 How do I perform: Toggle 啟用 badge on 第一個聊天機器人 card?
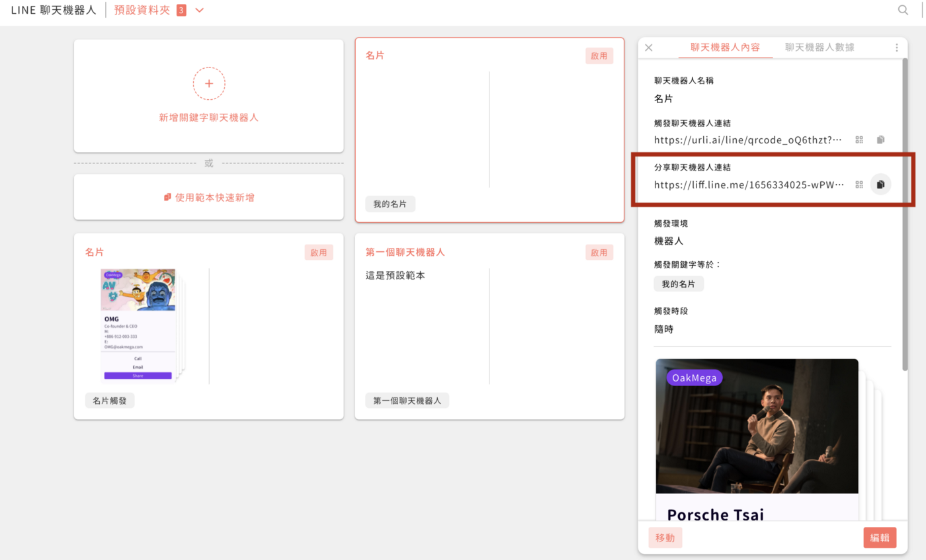599,253
